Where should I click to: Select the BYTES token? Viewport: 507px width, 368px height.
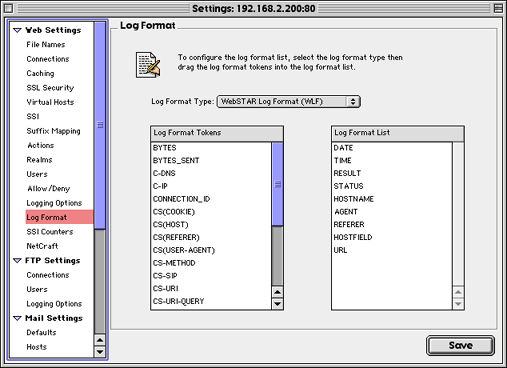click(x=164, y=148)
